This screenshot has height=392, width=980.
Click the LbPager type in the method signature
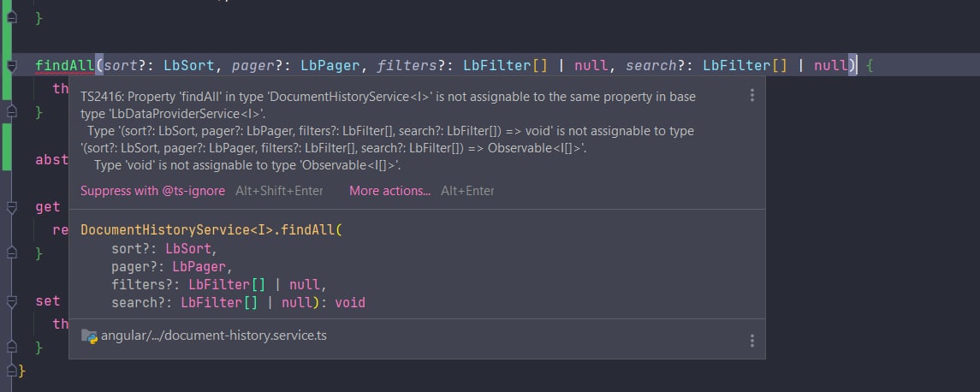coord(330,66)
